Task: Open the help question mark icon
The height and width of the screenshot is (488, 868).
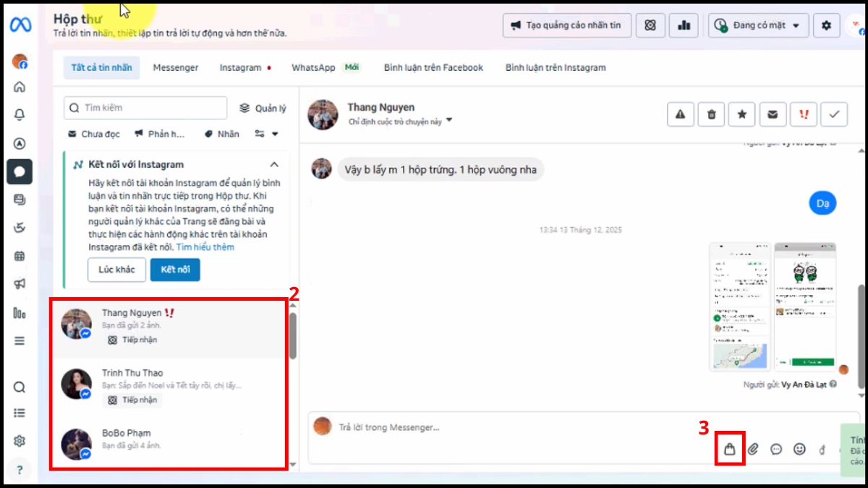Action: pyautogui.click(x=20, y=470)
